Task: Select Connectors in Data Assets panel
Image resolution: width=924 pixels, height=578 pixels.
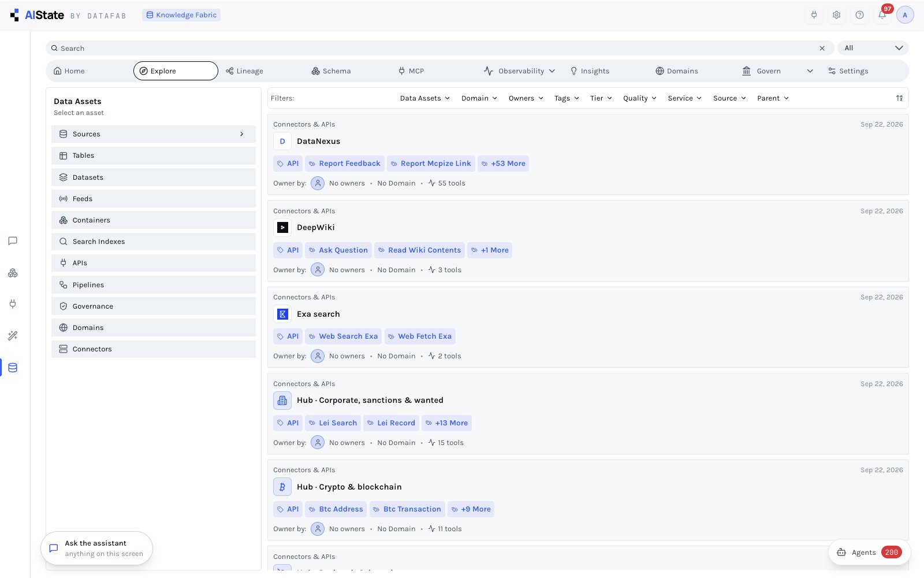Action: point(154,349)
